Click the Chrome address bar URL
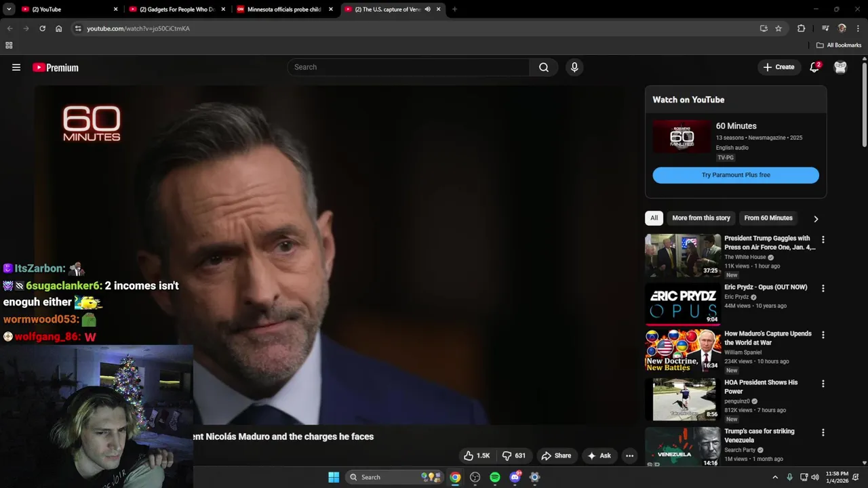Image resolution: width=868 pixels, height=488 pixels. tap(138, 28)
